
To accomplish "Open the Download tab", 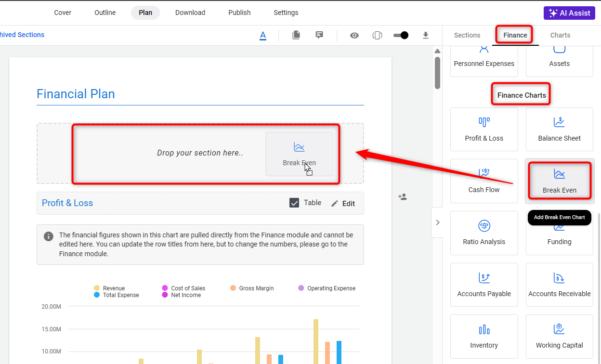I will pyautogui.click(x=190, y=13).
